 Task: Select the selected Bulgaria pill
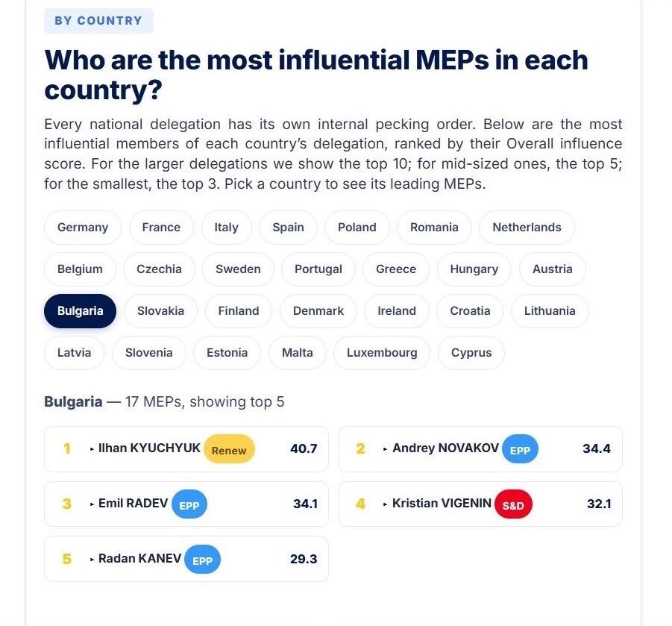point(80,311)
